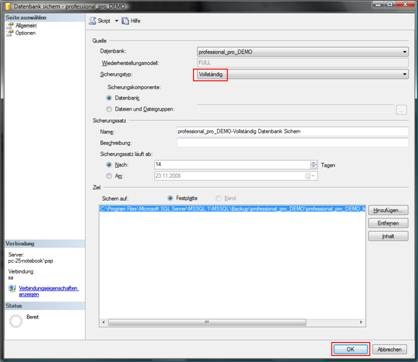Image resolution: width=418 pixels, height=362 pixels.
Task: Select the Nach expiry radio button
Action: (x=109, y=165)
